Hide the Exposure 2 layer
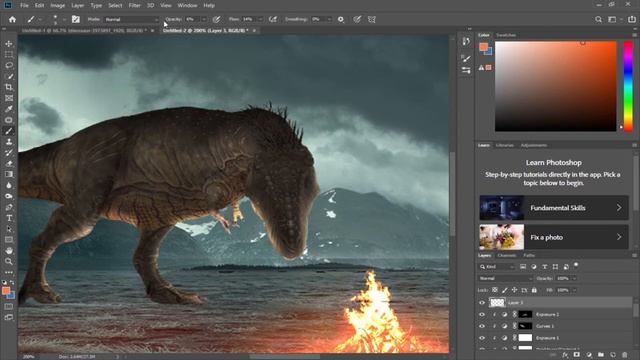 coord(482,315)
